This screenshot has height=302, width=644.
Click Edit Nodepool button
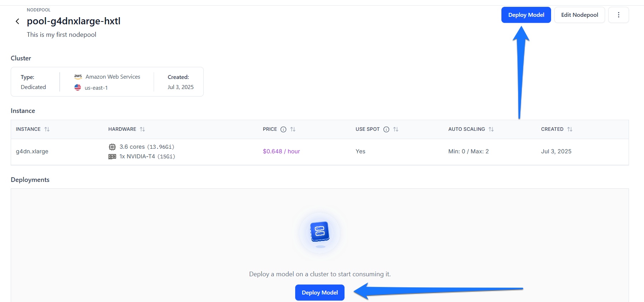pyautogui.click(x=579, y=15)
